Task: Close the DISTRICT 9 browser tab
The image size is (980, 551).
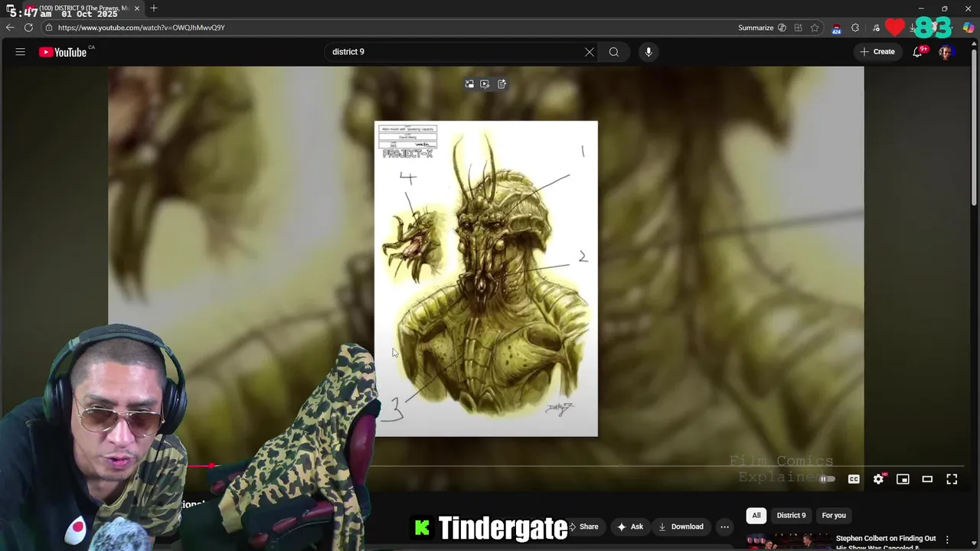Action: pos(137,8)
